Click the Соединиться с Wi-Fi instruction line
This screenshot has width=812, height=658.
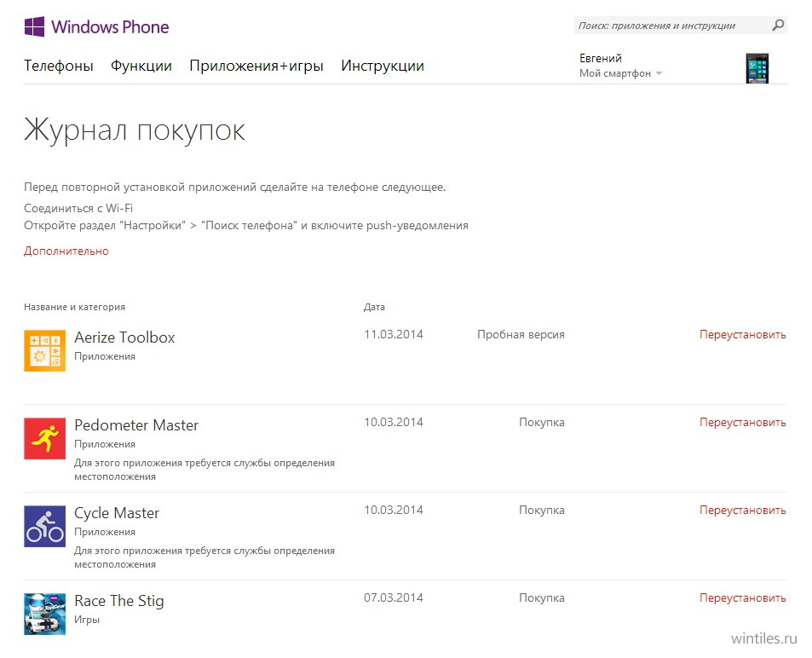pyautogui.click(x=78, y=208)
